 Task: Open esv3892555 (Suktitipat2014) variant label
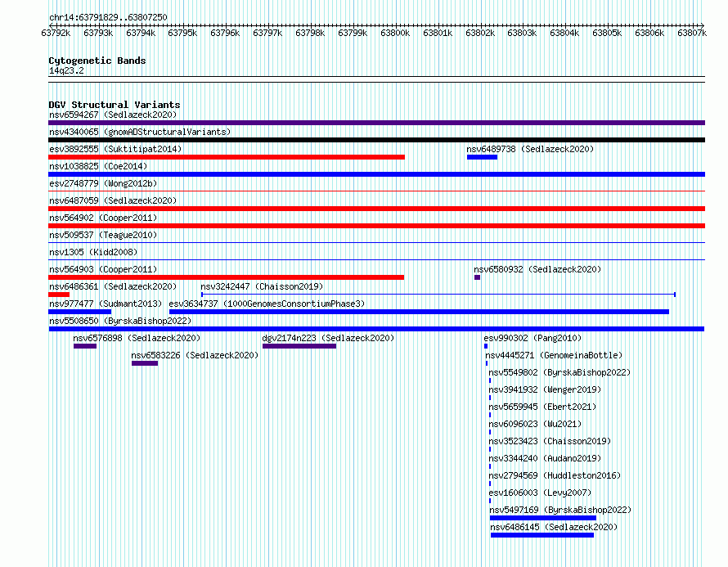click(115, 149)
